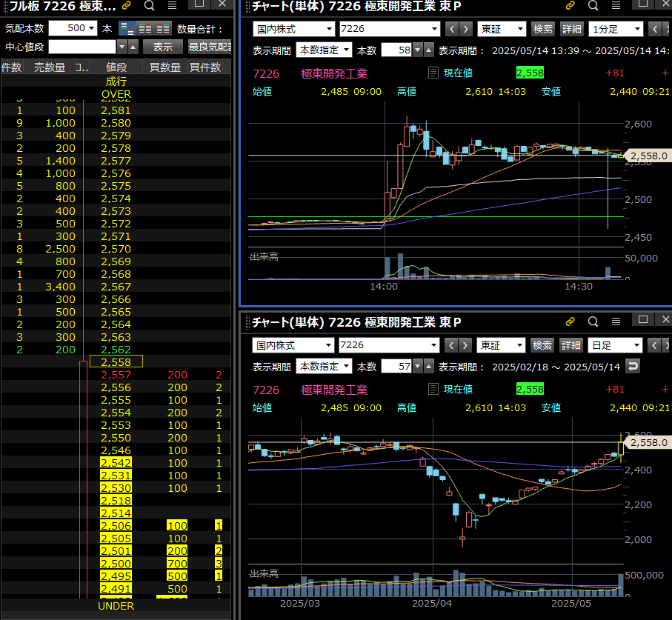This screenshot has height=620, width=672.
Task: Open hamburger menu in upper chart window
Action: pos(616,6)
